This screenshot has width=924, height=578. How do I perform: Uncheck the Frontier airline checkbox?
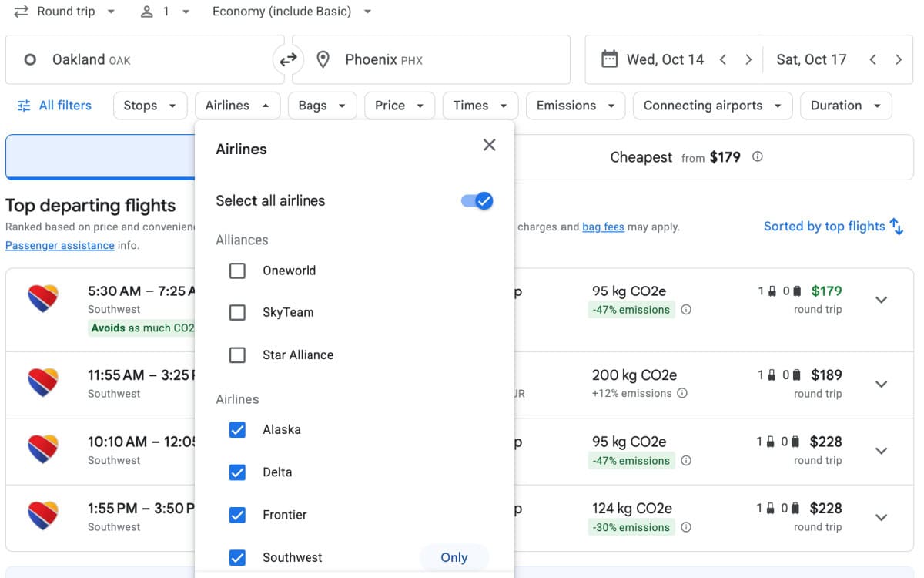238,515
